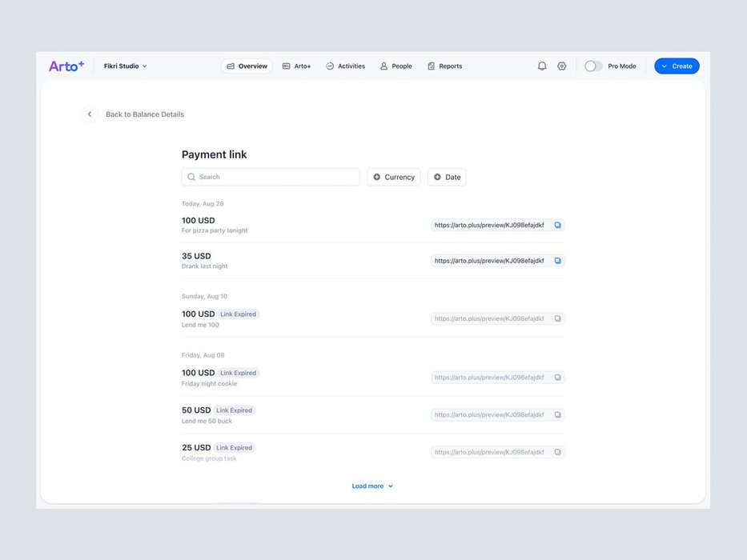747x560 pixels.
Task: Add a Currency filter
Action: pyautogui.click(x=393, y=177)
